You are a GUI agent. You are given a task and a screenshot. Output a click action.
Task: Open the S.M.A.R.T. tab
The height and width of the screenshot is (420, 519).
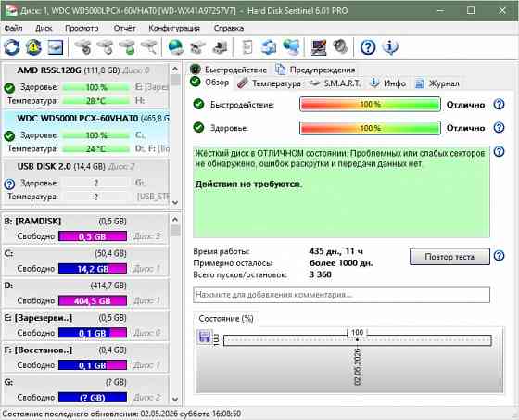[335, 83]
